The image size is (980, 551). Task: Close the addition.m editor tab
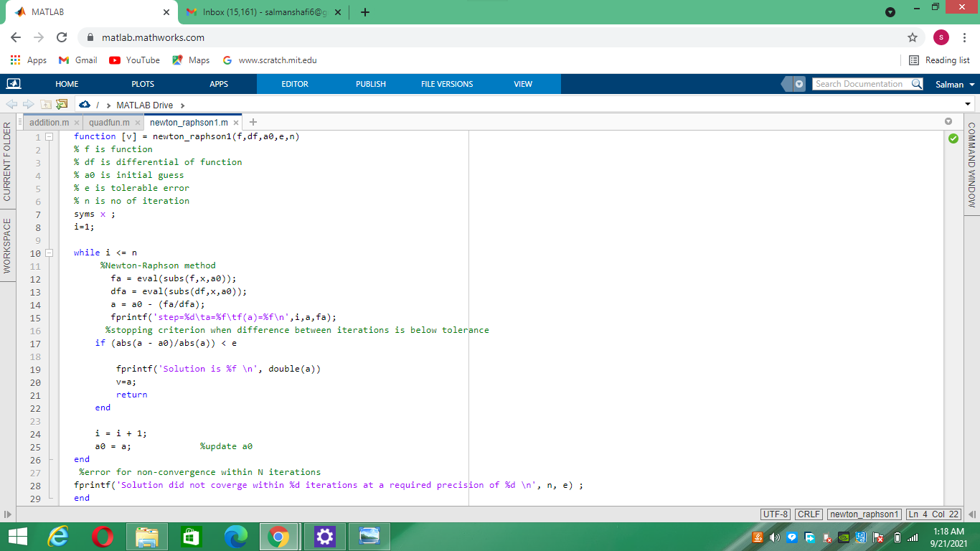77,123
